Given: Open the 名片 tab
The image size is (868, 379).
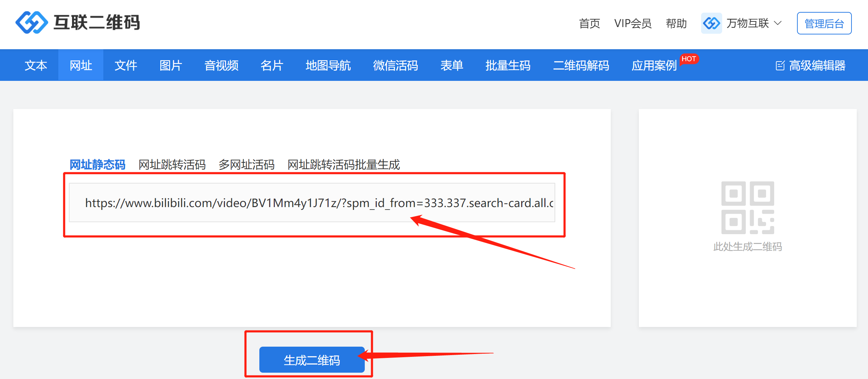Looking at the screenshot, I should point(272,65).
